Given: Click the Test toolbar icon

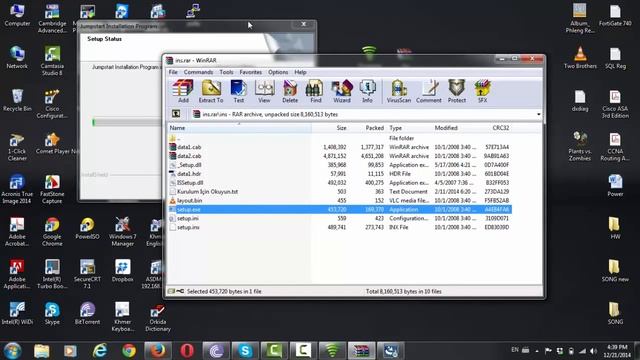Looking at the screenshot, I should pos(238,91).
